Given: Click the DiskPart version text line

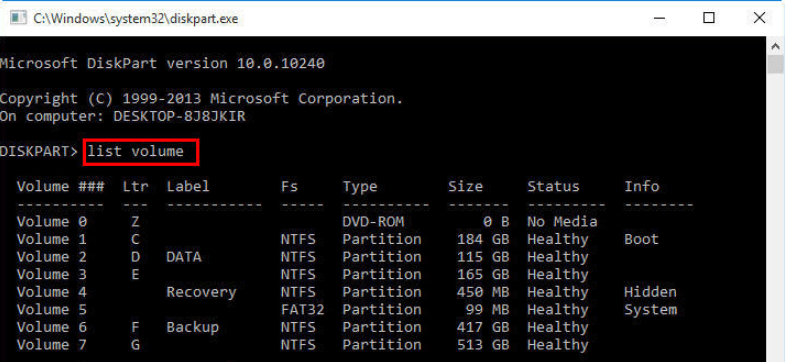Looking at the screenshot, I should point(162,64).
